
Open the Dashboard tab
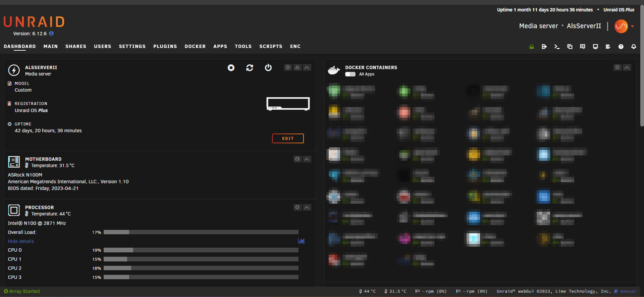[20, 46]
